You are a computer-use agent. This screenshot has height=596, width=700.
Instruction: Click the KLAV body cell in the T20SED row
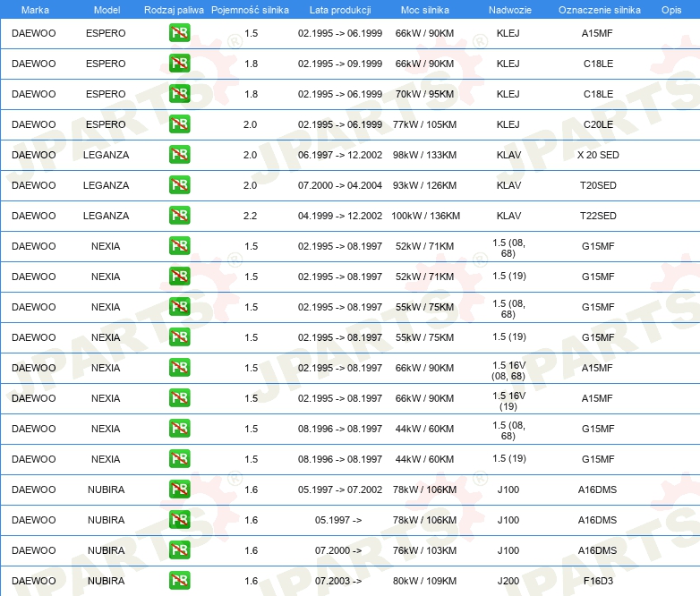tap(508, 185)
